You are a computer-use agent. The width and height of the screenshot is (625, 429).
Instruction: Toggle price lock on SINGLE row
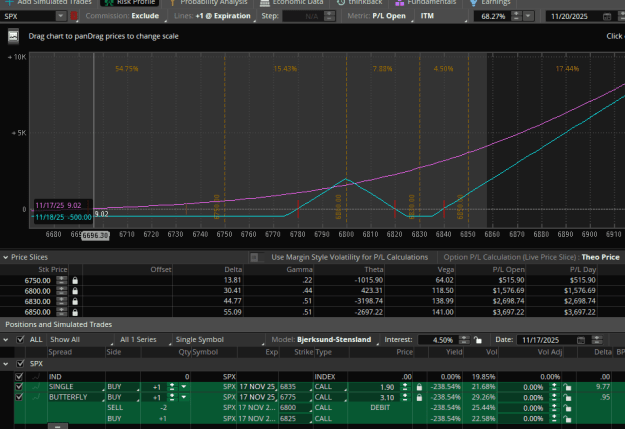point(419,387)
